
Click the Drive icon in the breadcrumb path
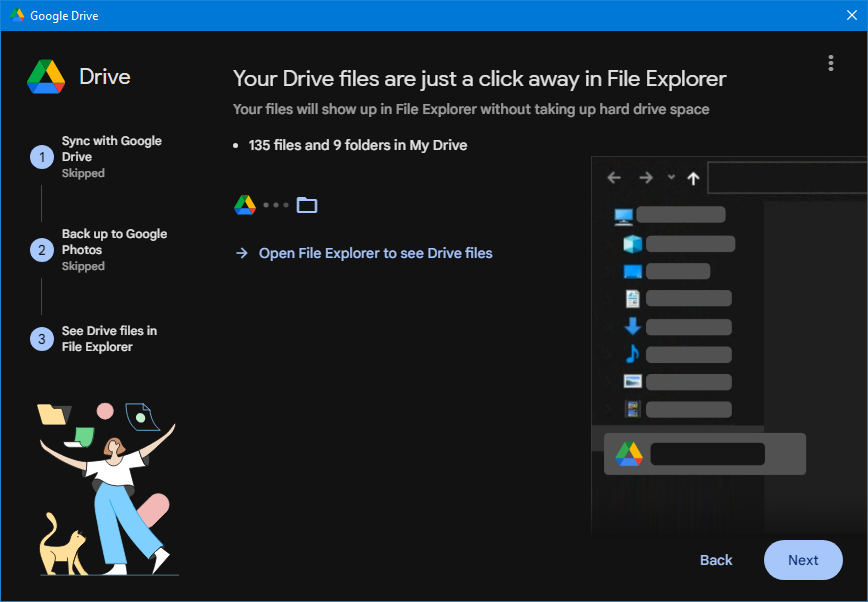243,204
